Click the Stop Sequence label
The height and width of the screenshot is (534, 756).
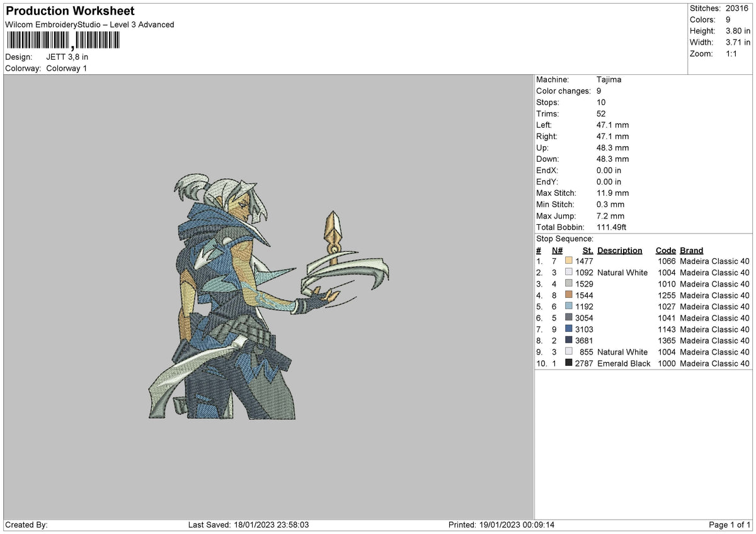[x=565, y=239]
